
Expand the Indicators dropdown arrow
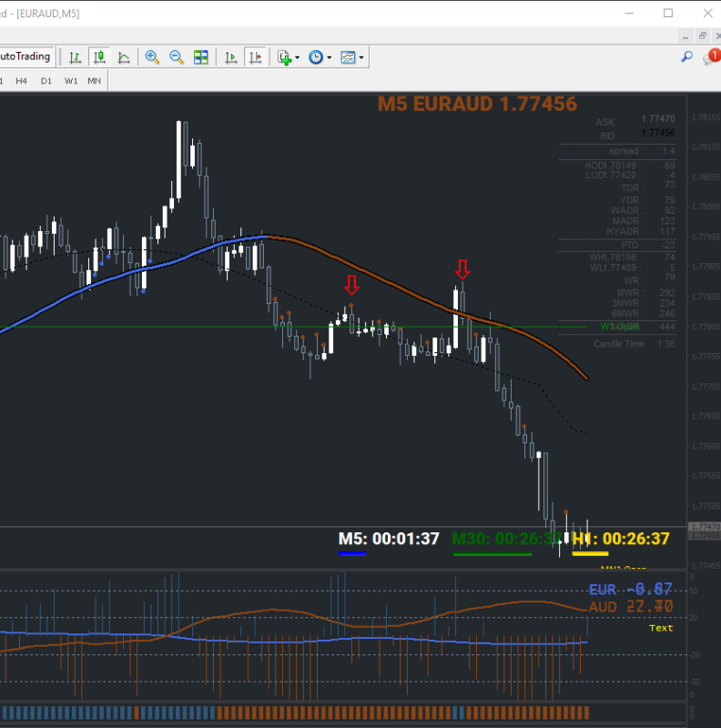(298, 57)
